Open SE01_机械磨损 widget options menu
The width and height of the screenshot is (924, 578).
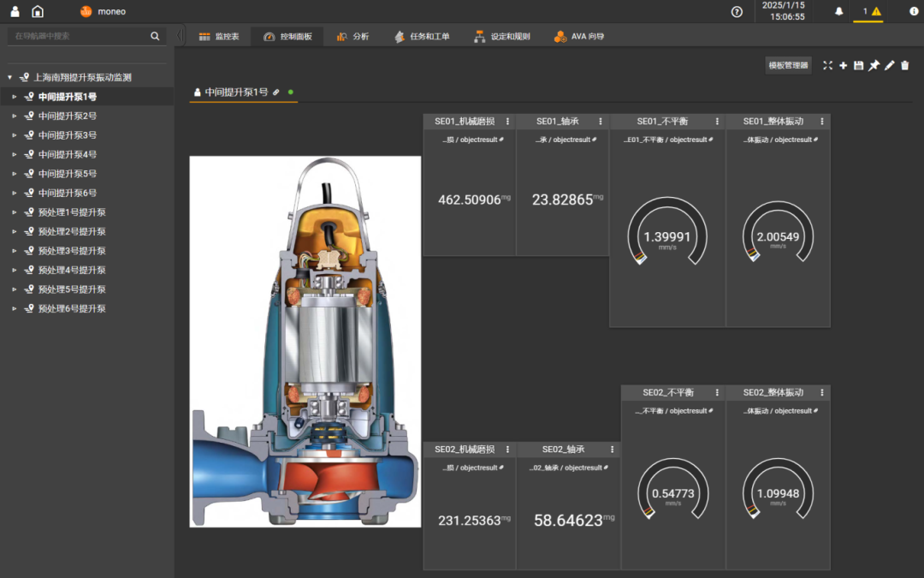pyautogui.click(x=507, y=122)
